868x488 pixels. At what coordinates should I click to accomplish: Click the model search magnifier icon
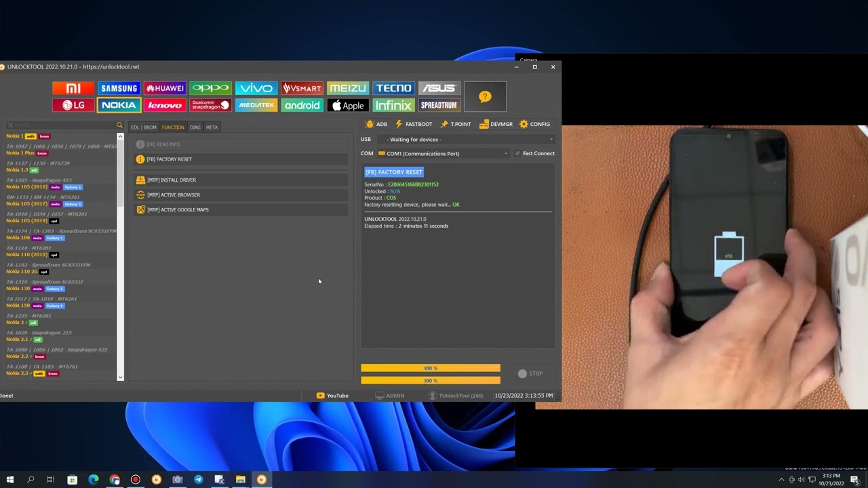pos(119,125)
